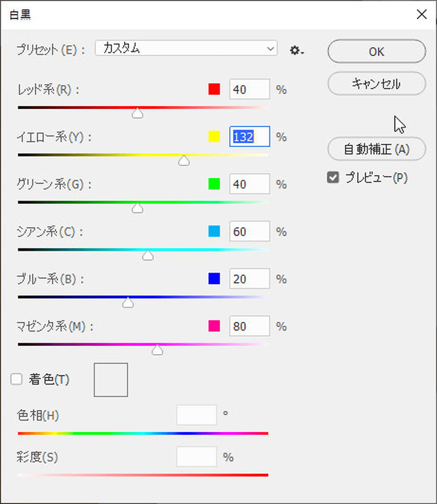Click the マゼンタ系 slider handle
The width and height of the screenshot is (437, 504).
point(157,351)
